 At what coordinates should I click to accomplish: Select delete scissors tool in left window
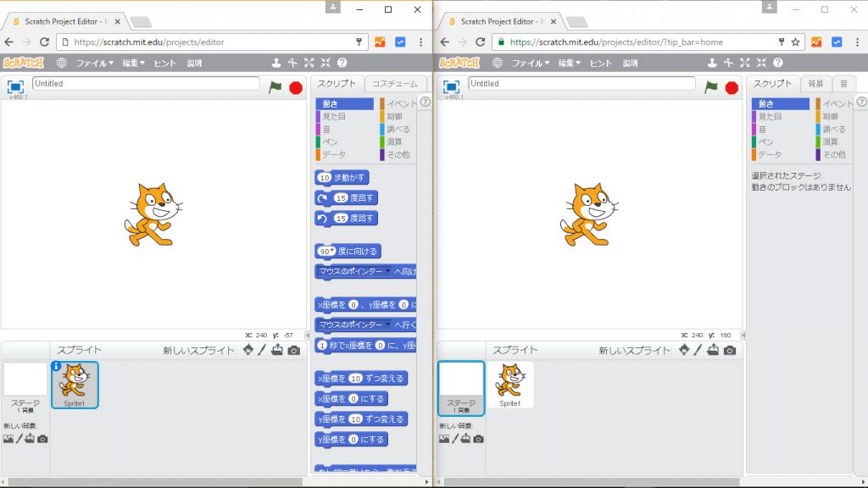click(x=292, y=63)
